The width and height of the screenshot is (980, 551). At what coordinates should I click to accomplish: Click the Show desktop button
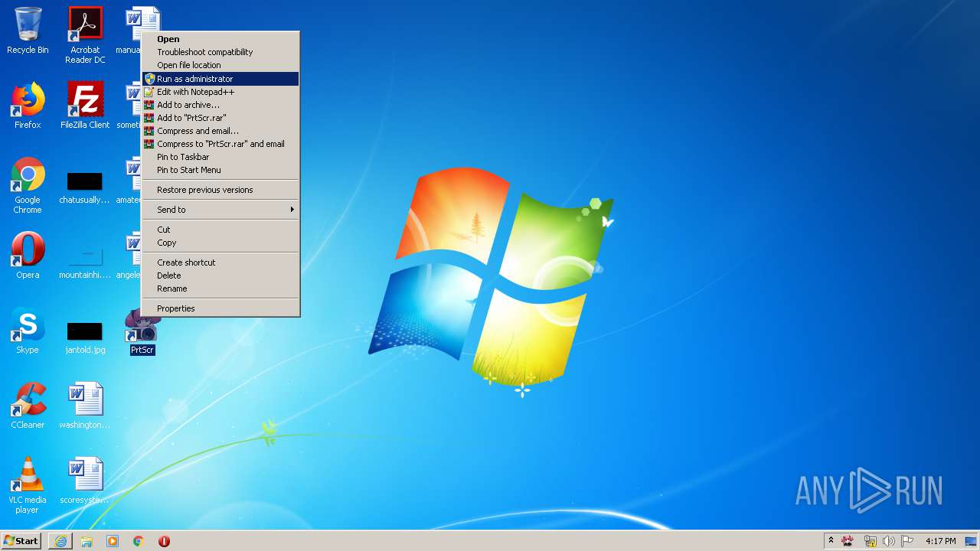971,541
